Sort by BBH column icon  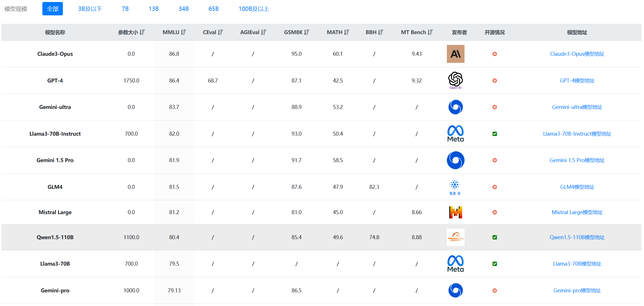pyautogui.click(x=381, y=32)
